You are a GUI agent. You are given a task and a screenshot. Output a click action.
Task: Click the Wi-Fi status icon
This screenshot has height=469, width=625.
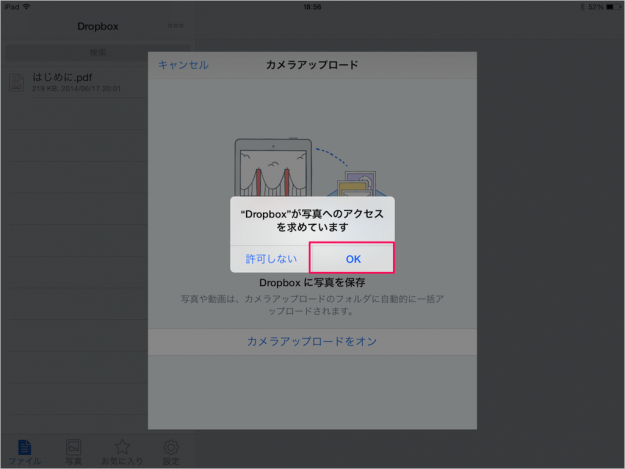click(x=27, y=6)
